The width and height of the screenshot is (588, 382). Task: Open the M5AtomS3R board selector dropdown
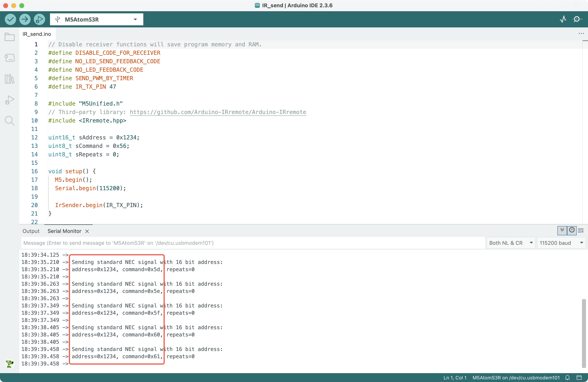(x=97, y=19)
